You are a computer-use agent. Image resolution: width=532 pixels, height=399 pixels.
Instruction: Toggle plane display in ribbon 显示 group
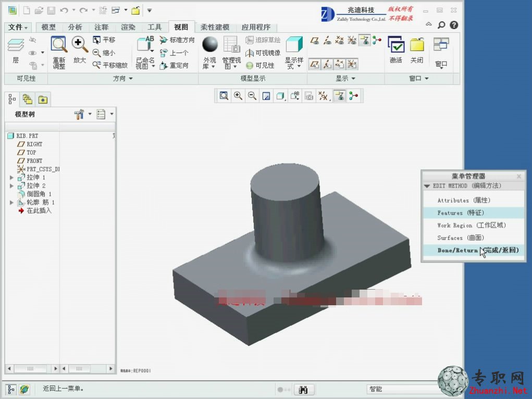click(x=315, y=41)
